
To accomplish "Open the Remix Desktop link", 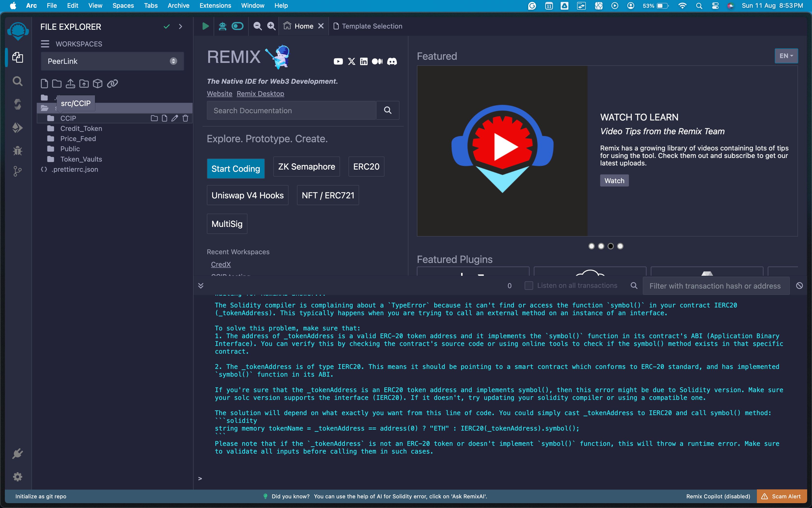I will (x=260, y=94).
